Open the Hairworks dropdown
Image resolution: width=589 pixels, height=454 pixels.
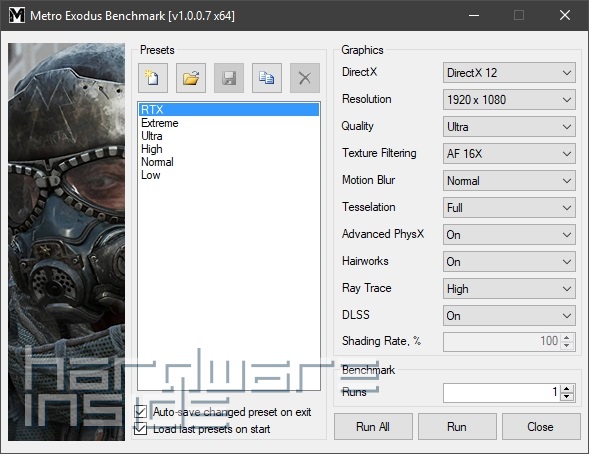[509, 262]
